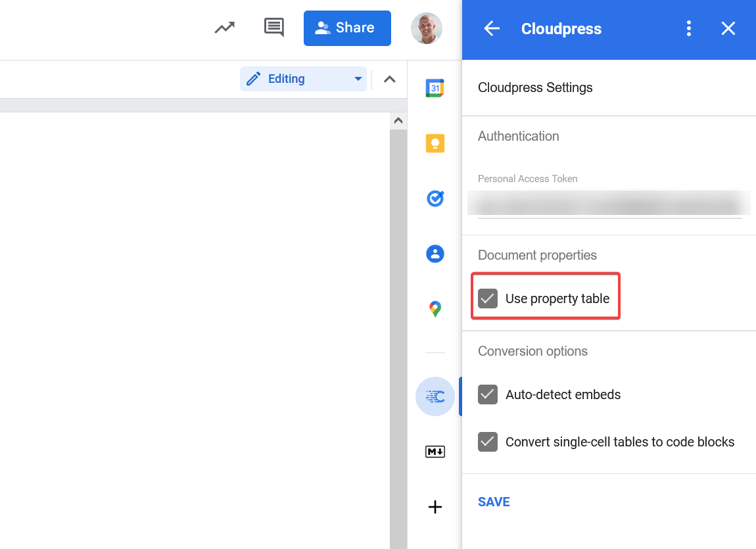Open the comment history icon
756x549 pixels.
pyautogui.click(x=274, y=28)
